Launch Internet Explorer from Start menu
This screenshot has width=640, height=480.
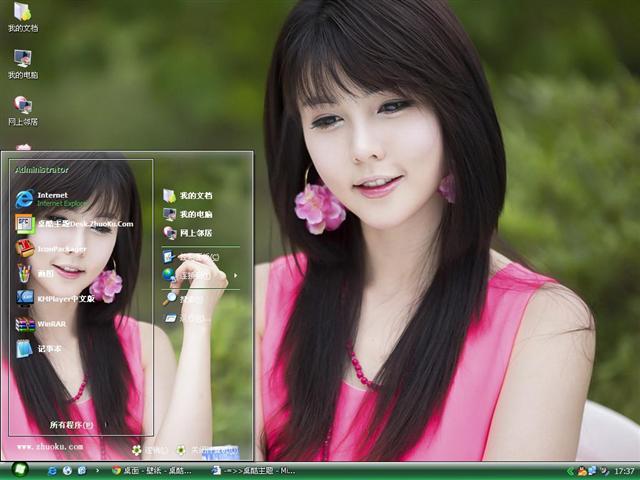point(52,199)
